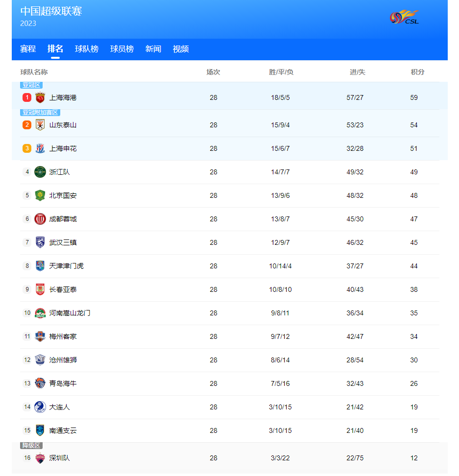Switch to the 球队榜 tab
The height and width of the screenshot is (476, 459).
tap(87, 49)
